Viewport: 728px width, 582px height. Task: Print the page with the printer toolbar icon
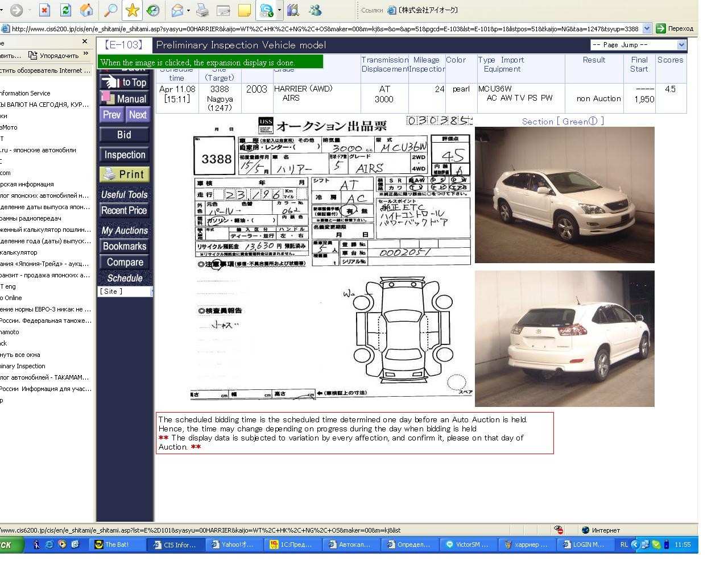coord(202,10)
